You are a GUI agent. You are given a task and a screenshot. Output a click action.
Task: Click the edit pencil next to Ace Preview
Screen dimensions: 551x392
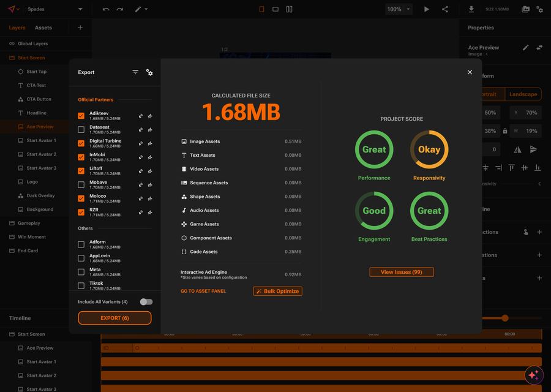pos(525,47)
